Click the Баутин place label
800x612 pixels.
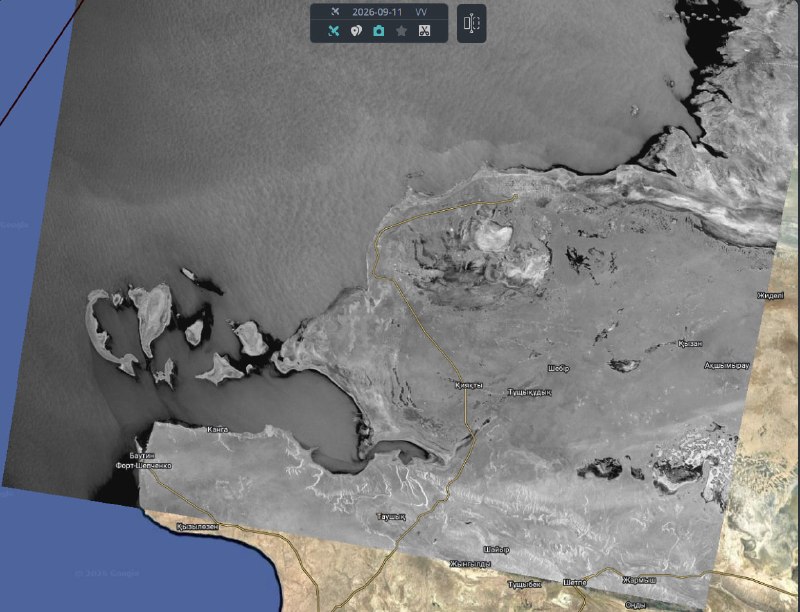[x=142, y=455]
